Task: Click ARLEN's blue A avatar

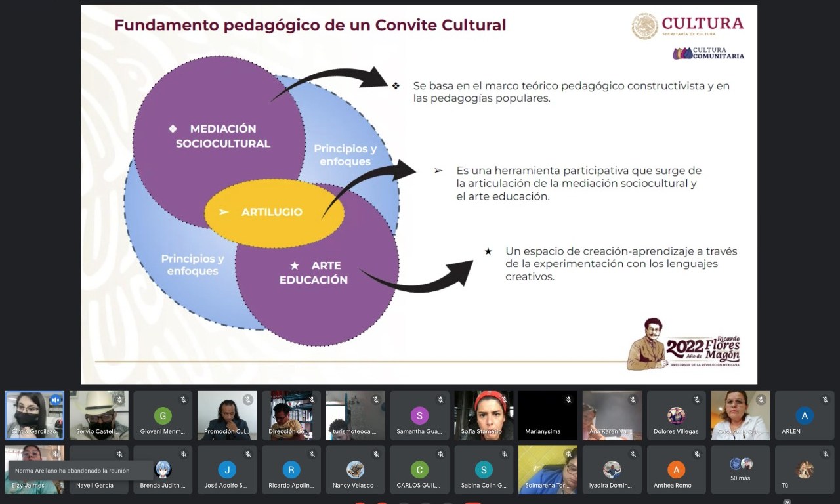Action: click(804, 415)
